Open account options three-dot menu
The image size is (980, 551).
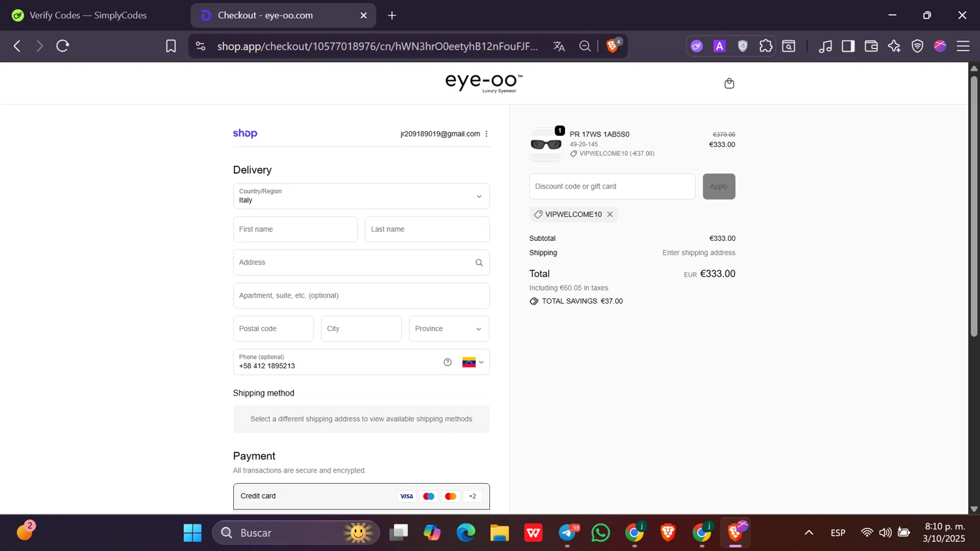tap(486, 134)
